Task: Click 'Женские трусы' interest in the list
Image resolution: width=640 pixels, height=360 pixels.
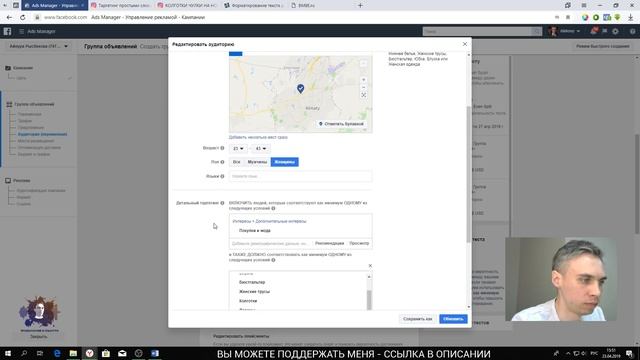Action: (254, 292)
